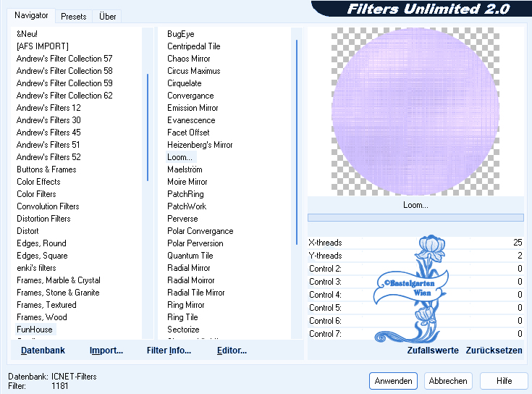This screenshot has height=394, width=532.
Task: Choose the Loom... filter
Action: 180,157
